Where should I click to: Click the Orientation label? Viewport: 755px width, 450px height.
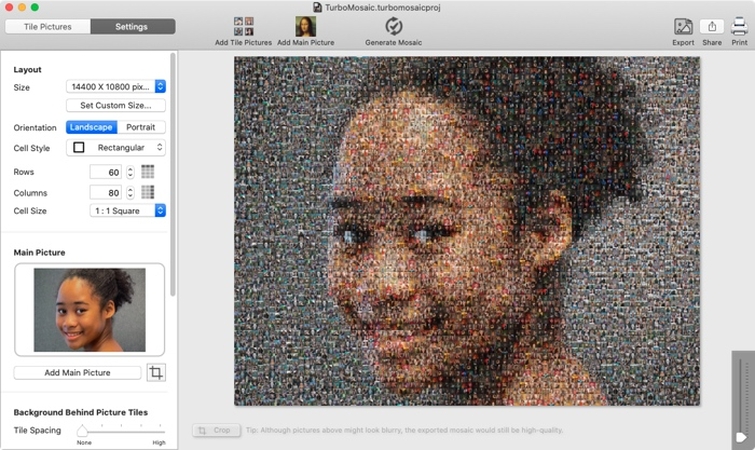tap(35, 128)
